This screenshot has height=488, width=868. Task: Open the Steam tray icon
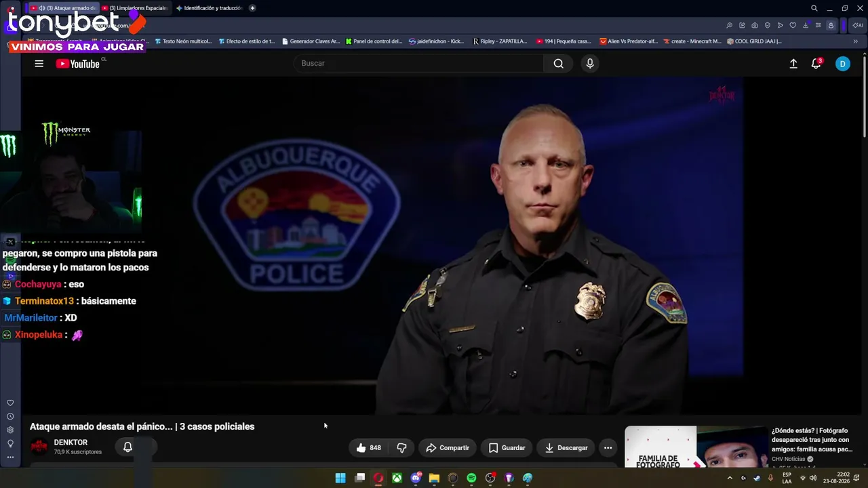[757, 478]
